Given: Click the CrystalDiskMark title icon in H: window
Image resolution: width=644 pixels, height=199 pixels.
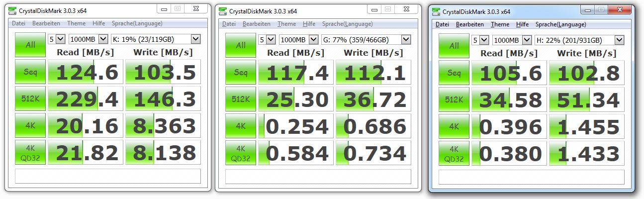Looking at the screenshot, I should coord(436,11).
